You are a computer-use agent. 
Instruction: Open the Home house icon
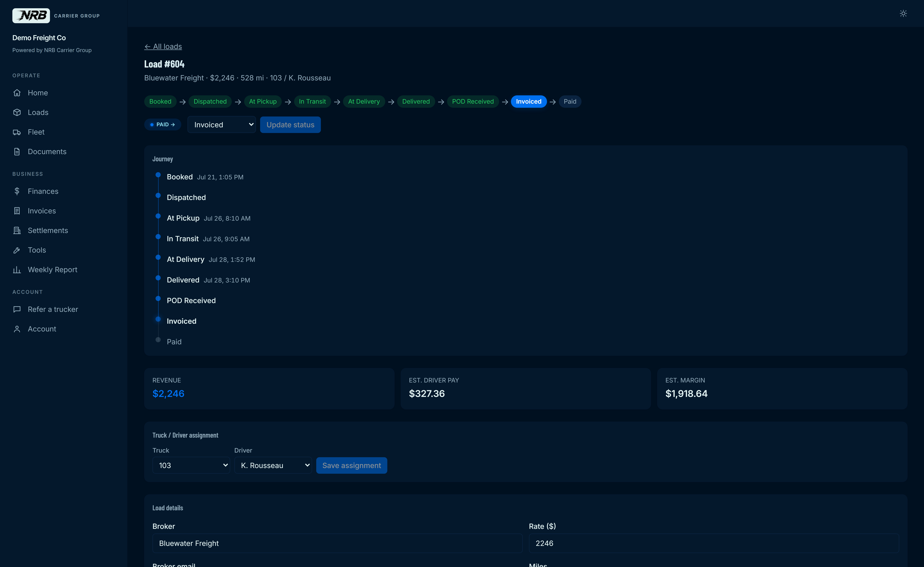coord(17,93)
